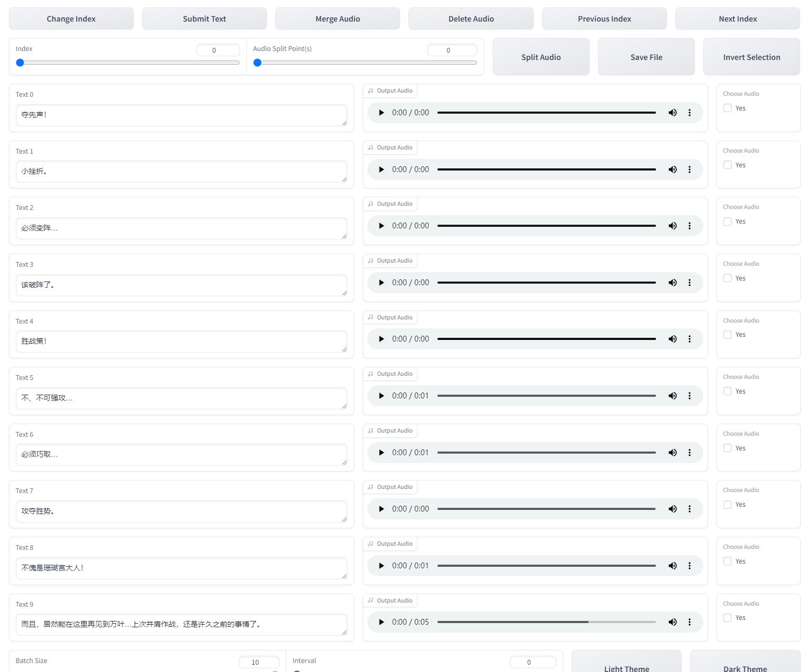This screenshot has height=672, width=807.
Task: Open more options menu for Text 3 audio
Action: click(690, 283)
